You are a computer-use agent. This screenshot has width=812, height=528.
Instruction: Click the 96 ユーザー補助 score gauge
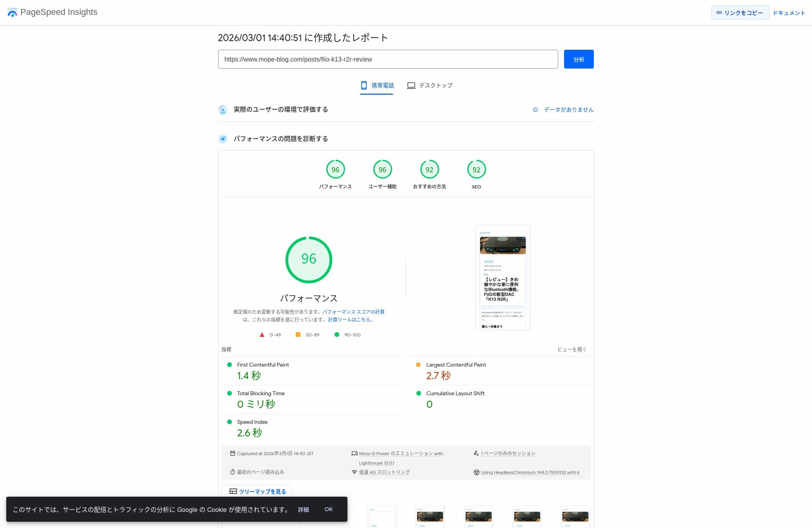382,170
